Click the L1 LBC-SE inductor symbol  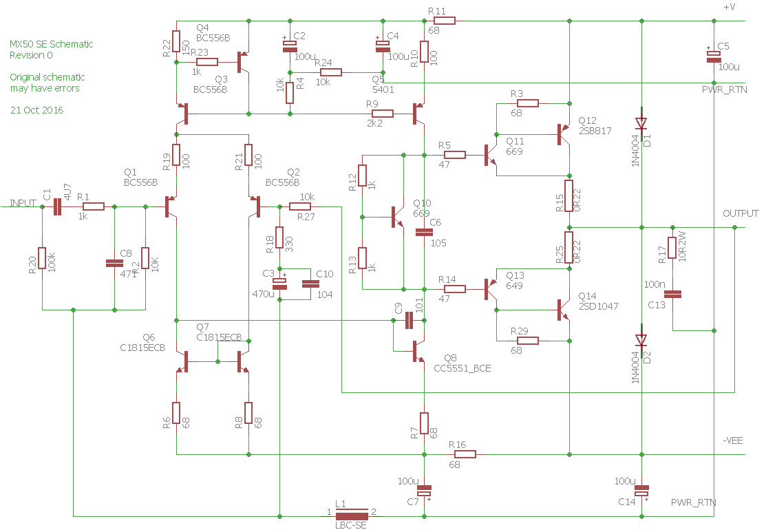(352, 515)
